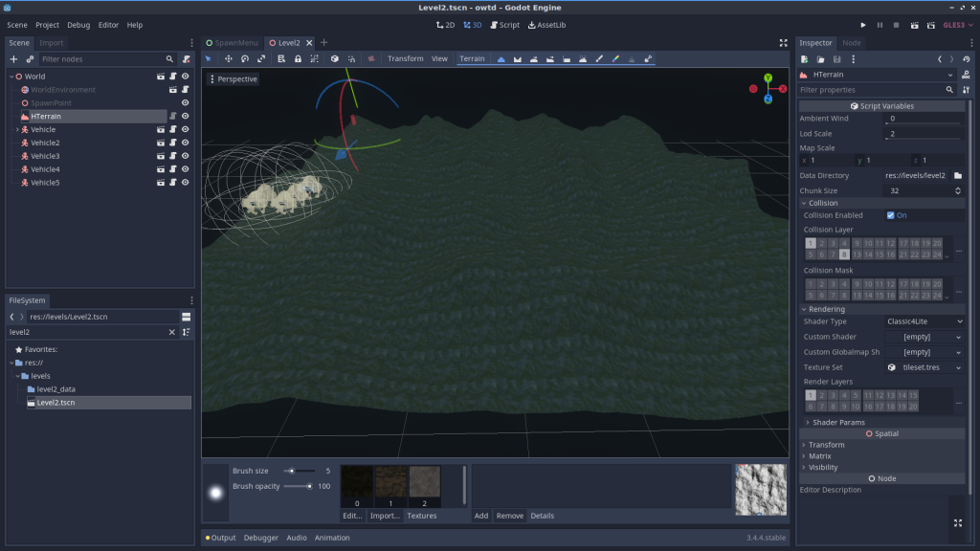Click the lock selected object icon
Viewport: 980px width, 551px height.
click(299, 58)
